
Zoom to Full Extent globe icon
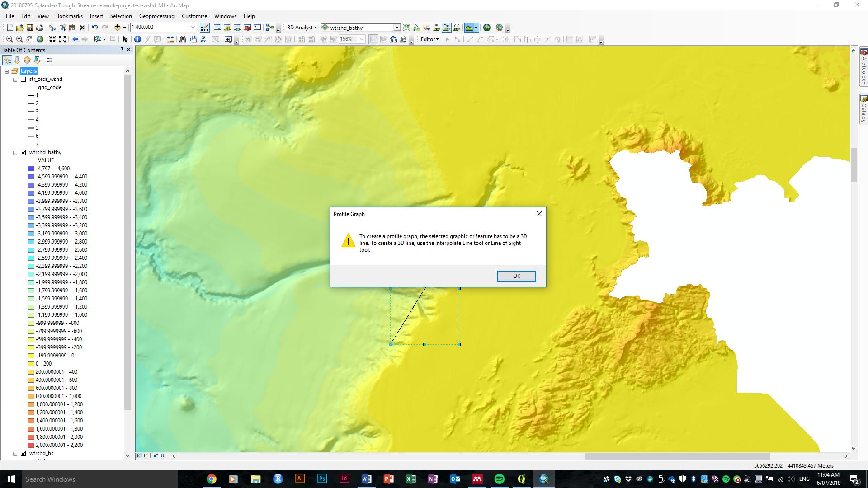40,39
